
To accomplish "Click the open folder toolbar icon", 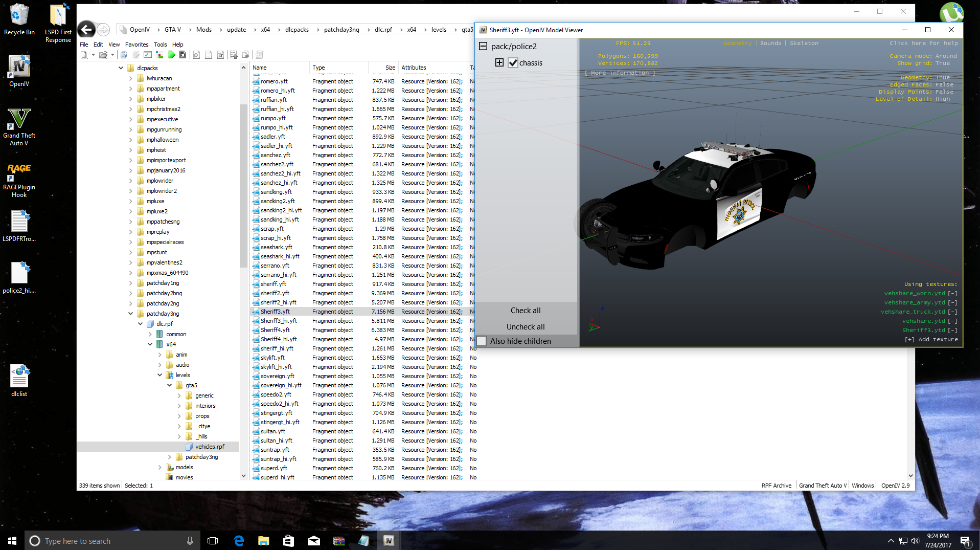I will (103, 55).
